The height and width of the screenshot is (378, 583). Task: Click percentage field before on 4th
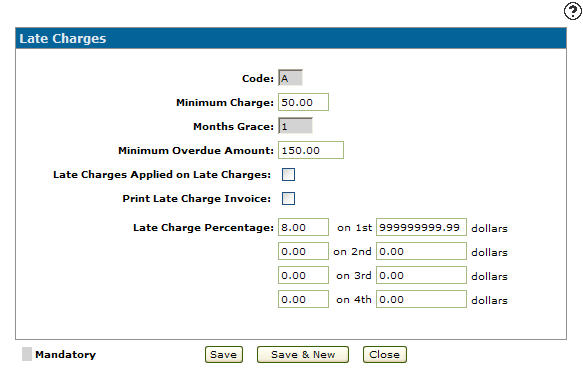point(303,299)
